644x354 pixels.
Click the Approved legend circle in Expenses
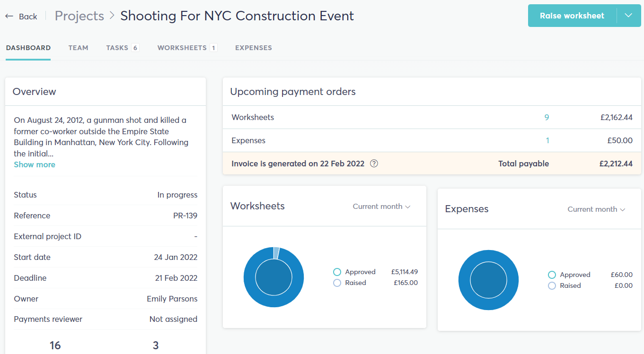pyautogui.click(x=552, y=275)
